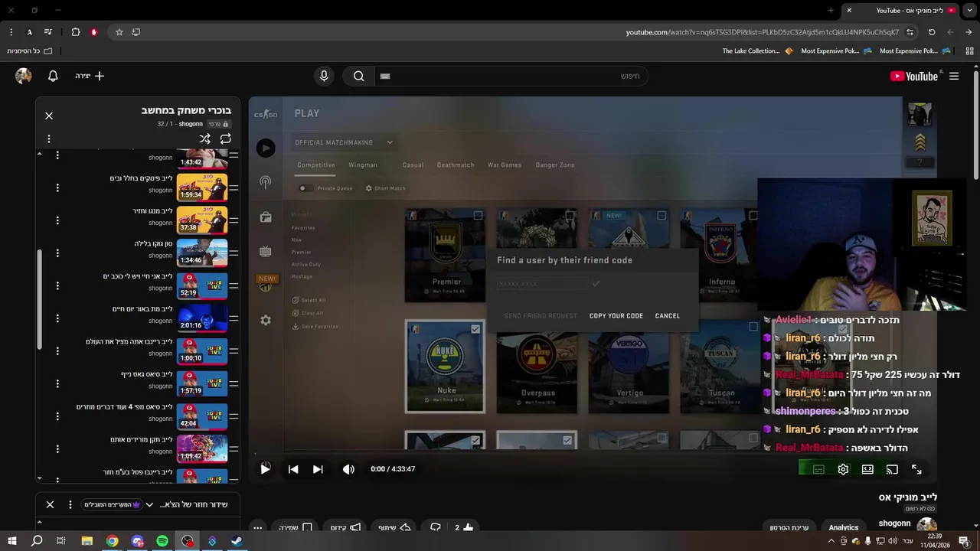Open OBS Studio from the taskbar
This screenshot has height=551, width=980.
coord(188,541)
